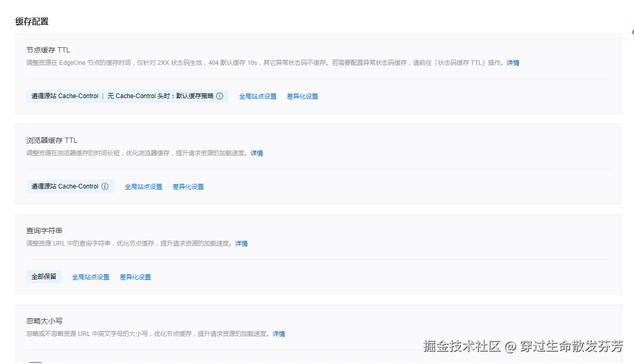The image size is (634, 364).
Task: Click 差异化设置 under 节点缓存 TTL
Action: click(302, 96)
